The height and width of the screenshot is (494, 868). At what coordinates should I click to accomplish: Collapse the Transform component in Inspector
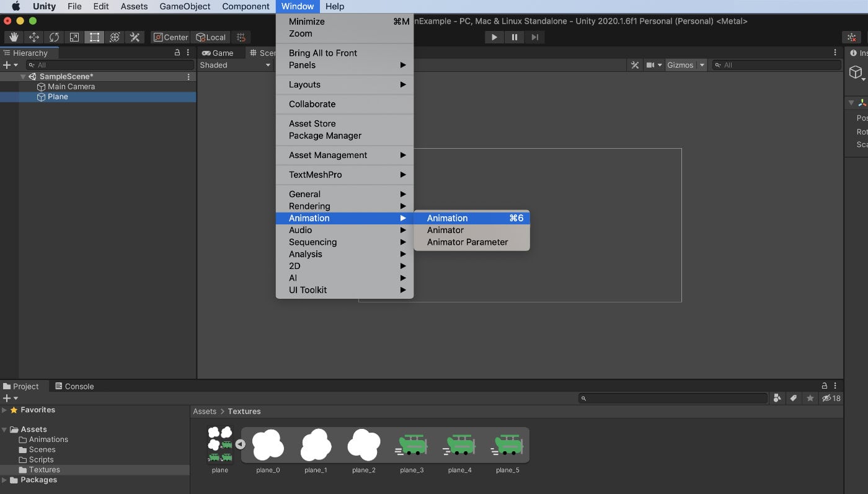tap(851, 103)
